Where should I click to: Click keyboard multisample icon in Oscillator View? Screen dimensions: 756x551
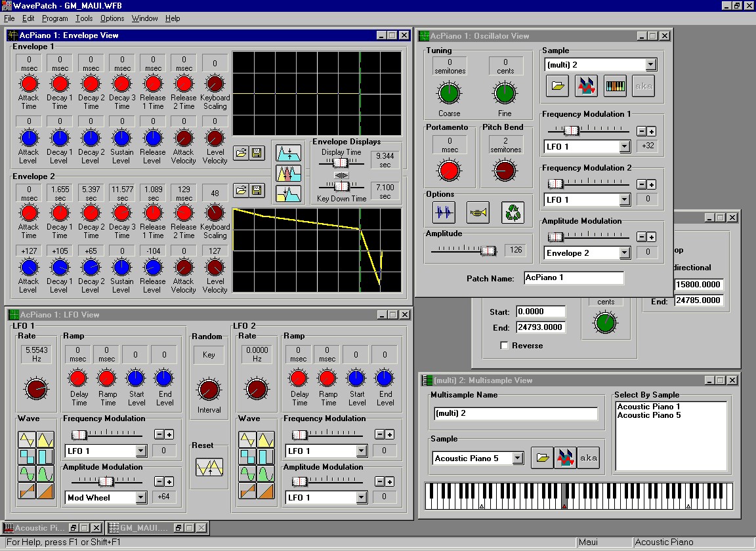tap(615, 86)
